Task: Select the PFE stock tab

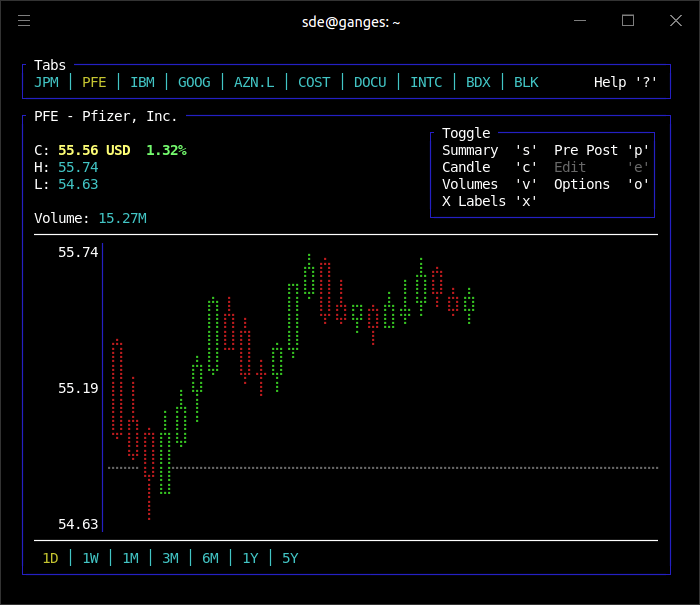Action: tap(94, 83)
